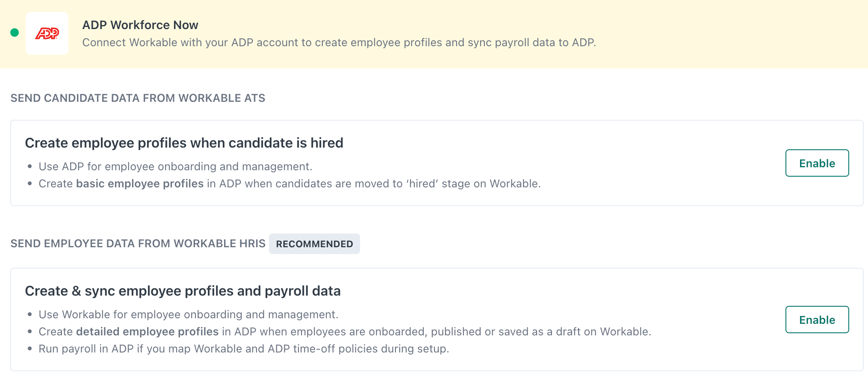Click the 'basic employee profiles' bold text
Viewport: 868px width, 379px height.
[139, 184]
